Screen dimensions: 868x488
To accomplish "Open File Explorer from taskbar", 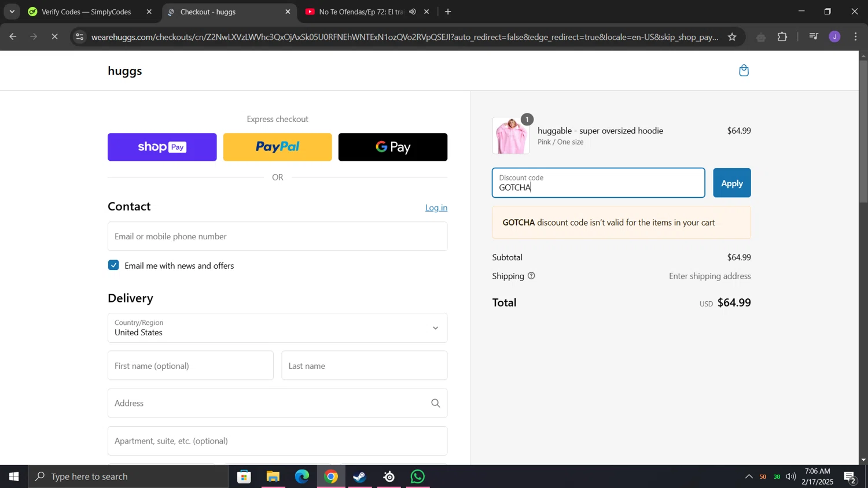I will tap(273, 476).
